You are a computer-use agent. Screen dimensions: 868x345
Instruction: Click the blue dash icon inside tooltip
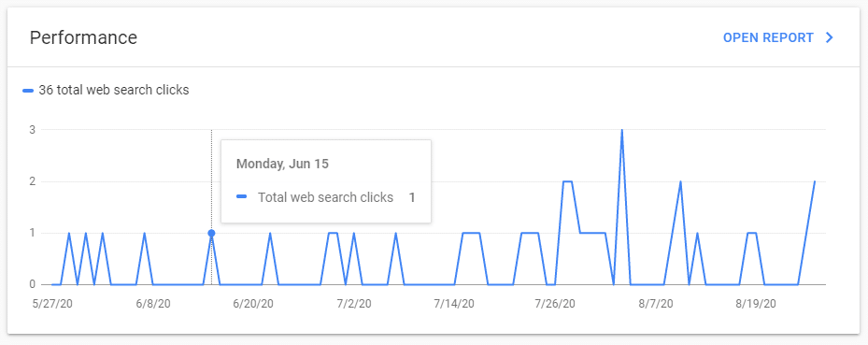[241, 197]
